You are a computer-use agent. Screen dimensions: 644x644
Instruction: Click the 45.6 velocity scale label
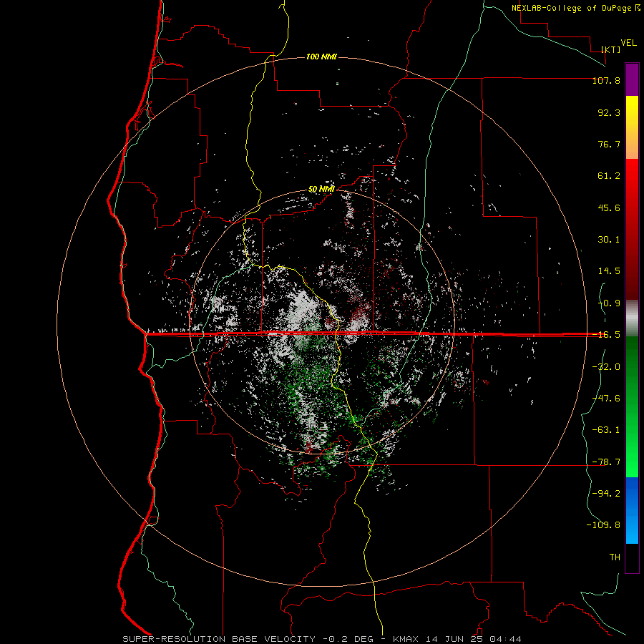click(609, 208)
